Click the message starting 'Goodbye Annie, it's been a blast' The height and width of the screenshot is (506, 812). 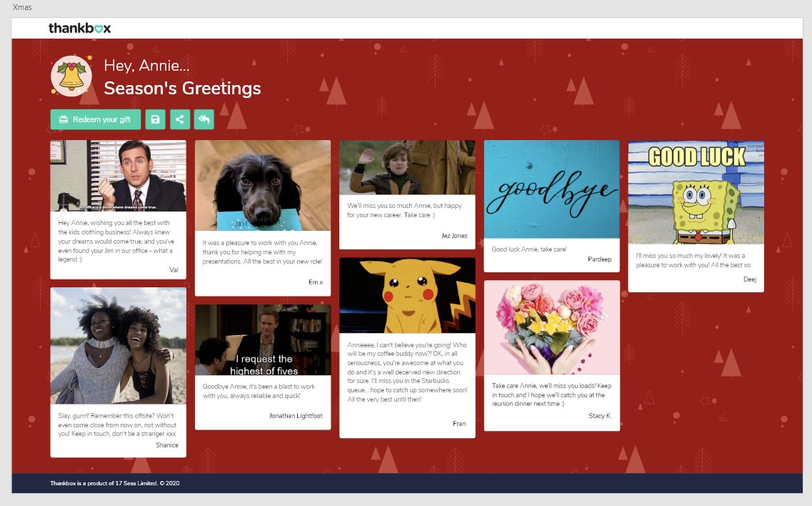click(x=259, y=391)
